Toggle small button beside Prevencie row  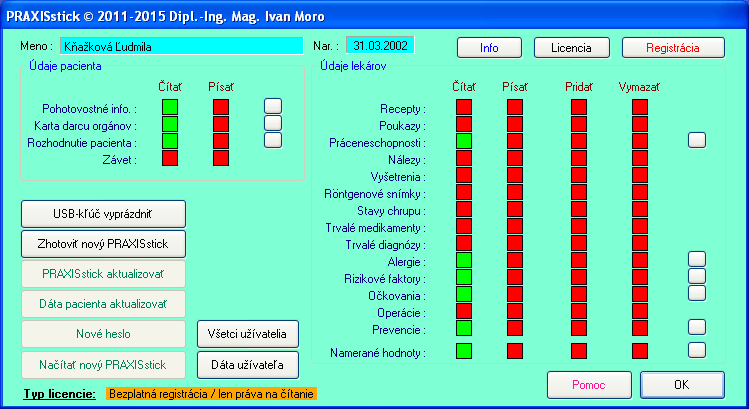click(697, 327)
